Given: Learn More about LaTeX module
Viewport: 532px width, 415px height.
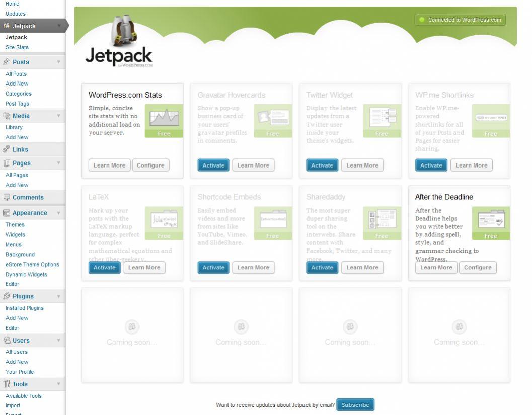Looking at the screenshot, I should coord(144,267).
